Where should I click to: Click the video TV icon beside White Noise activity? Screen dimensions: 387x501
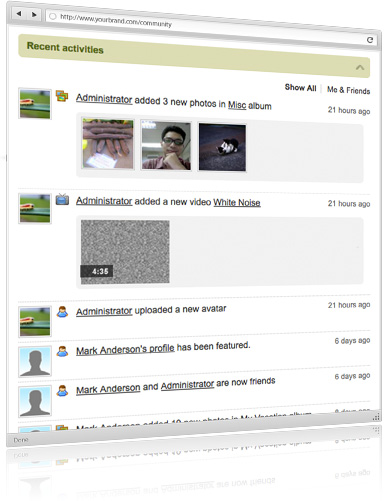point(62,199)
